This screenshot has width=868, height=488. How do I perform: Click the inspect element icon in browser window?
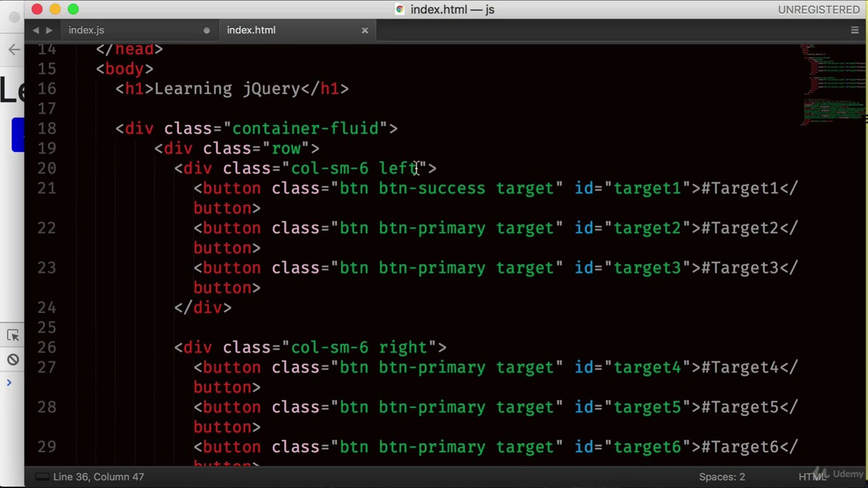pyautogui.click(x=13, y=335)
